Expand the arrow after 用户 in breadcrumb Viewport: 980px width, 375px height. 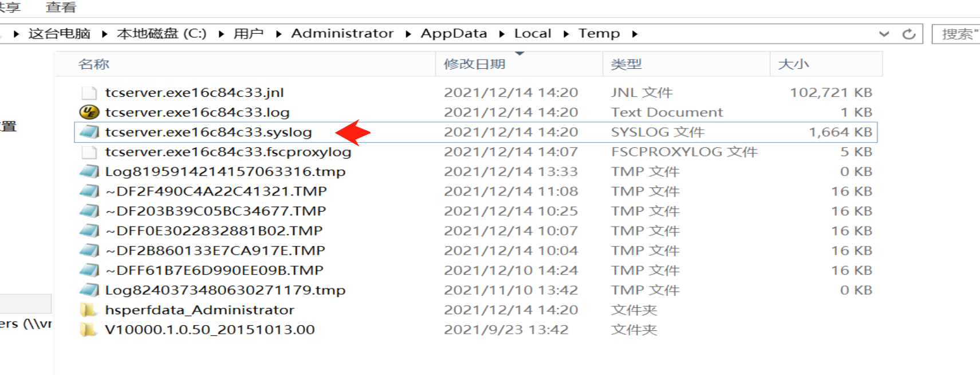click(x=278, y=34)
